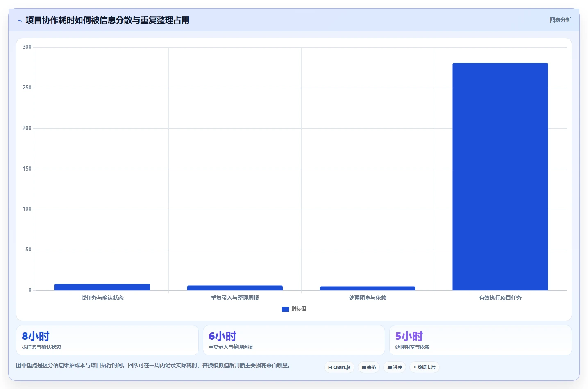Click 重复录入与整理周报 caption under 6小时
588x389 pixels.
tap(231, 347)
